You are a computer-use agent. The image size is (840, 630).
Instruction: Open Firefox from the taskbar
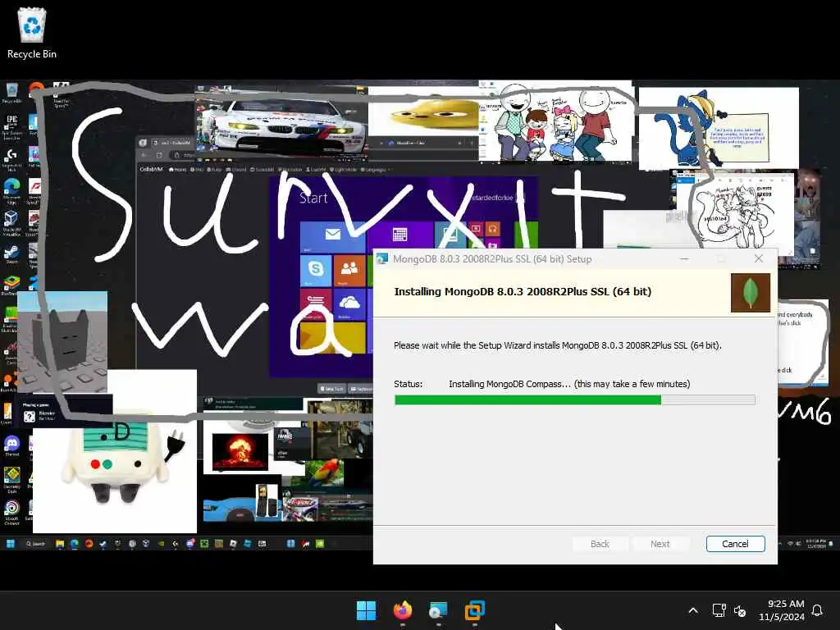point(403,610)
